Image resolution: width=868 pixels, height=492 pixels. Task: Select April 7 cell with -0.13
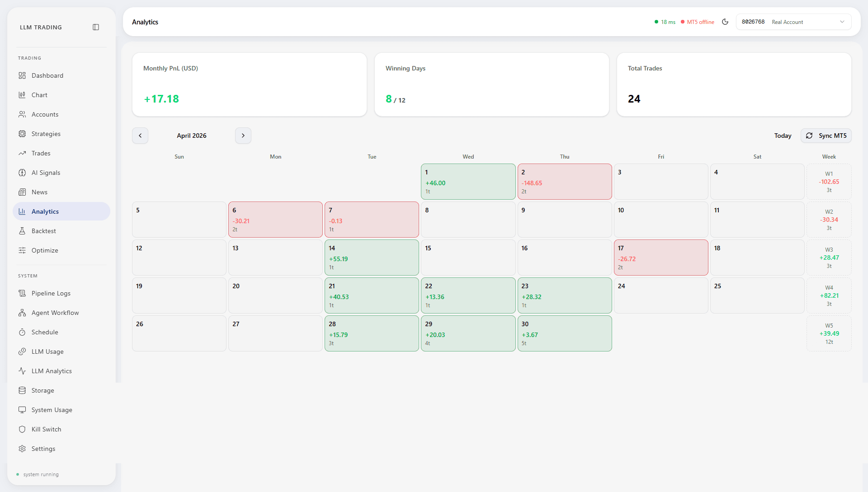tap(372, 220)
